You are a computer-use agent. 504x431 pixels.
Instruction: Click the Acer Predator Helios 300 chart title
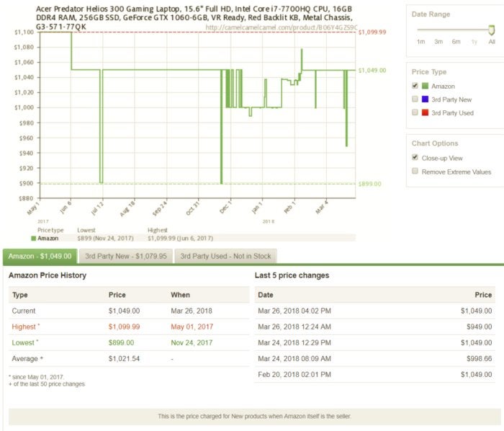click(x=194, y=18)
